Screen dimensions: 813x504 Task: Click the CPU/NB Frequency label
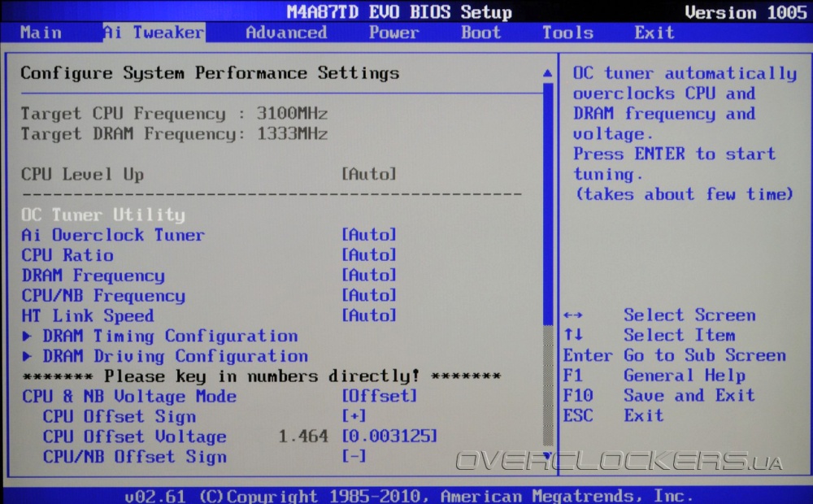point(103,296)
